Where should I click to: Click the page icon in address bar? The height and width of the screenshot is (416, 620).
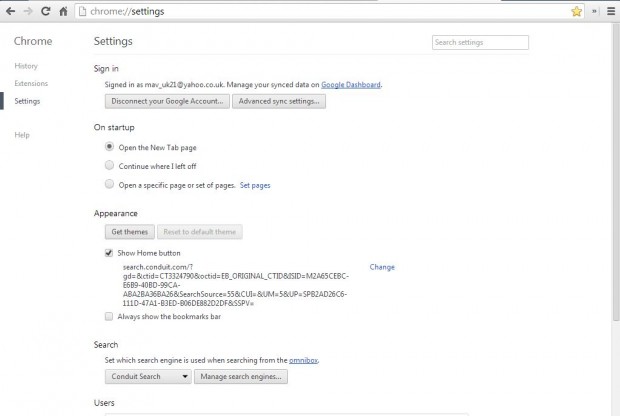pyautogui.click(x=82, y=11)
